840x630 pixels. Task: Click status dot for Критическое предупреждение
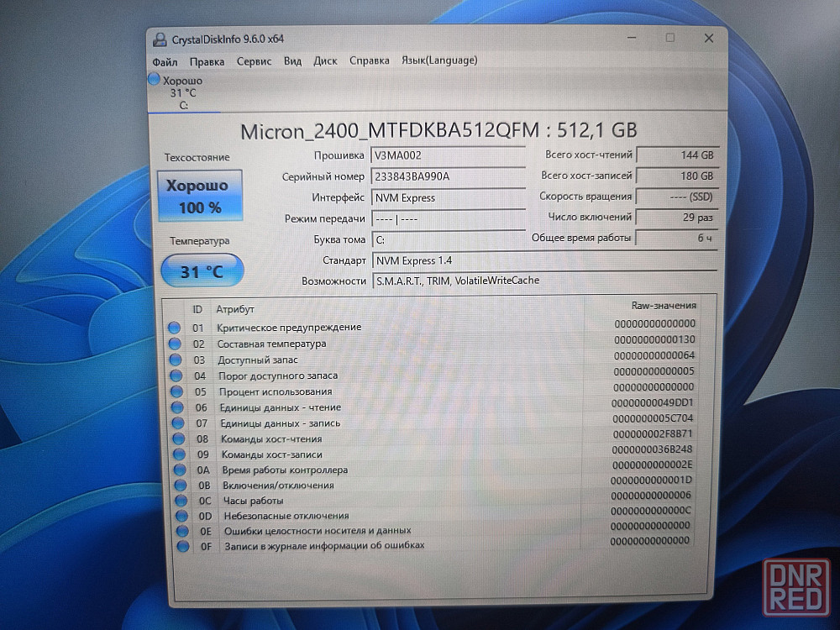click(x=174, y=328)
